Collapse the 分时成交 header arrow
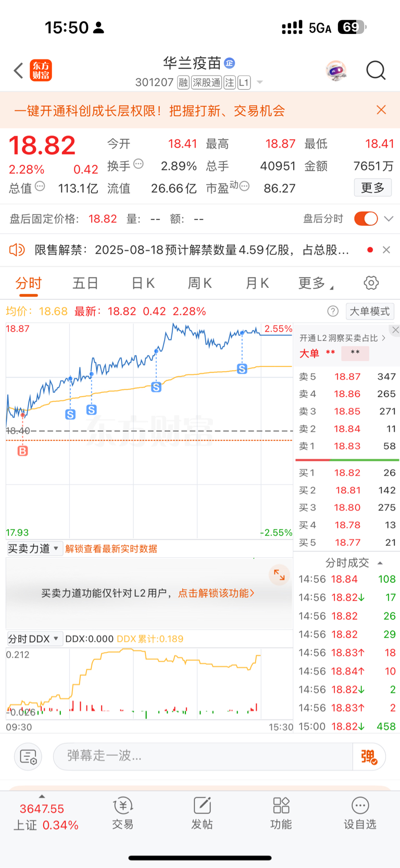Viewport: 400px width, 868px height. (380, 563)
